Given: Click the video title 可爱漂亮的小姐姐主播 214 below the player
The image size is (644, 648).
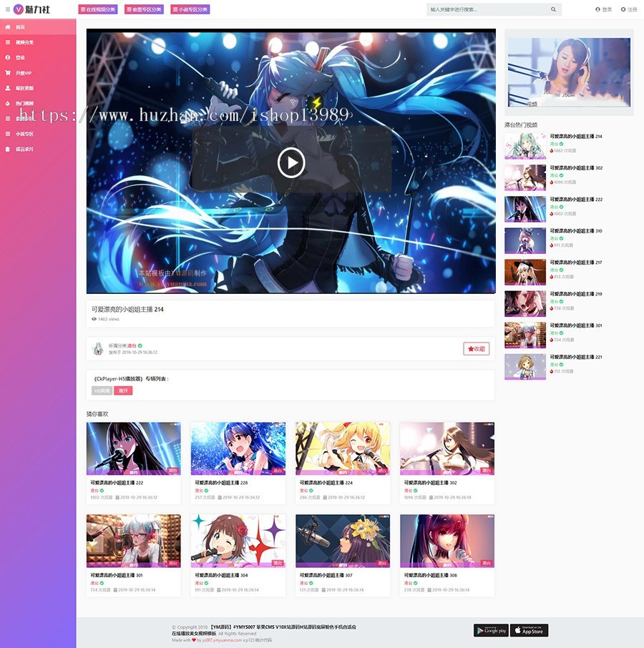Looking at the screenshot, I should [x=127, y=309].
